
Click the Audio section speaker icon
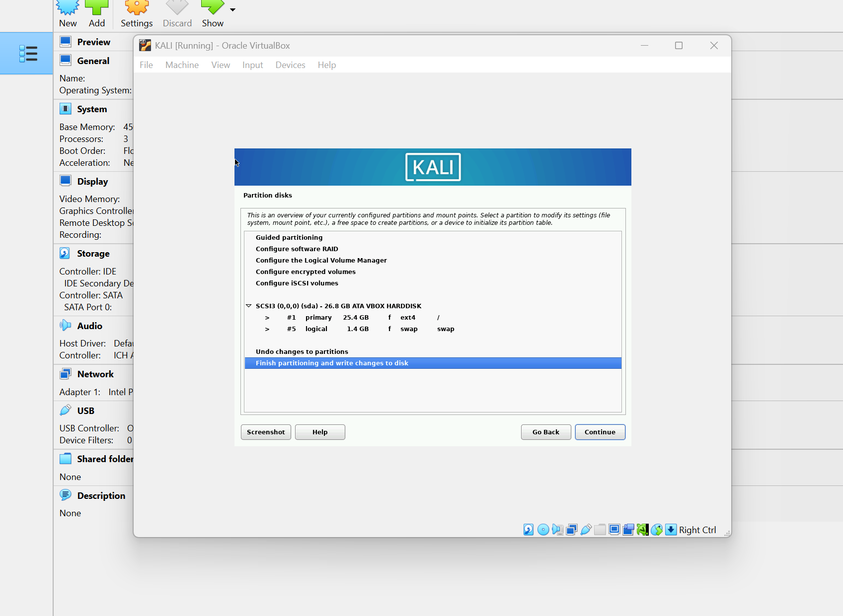click(x=65, y=326)
